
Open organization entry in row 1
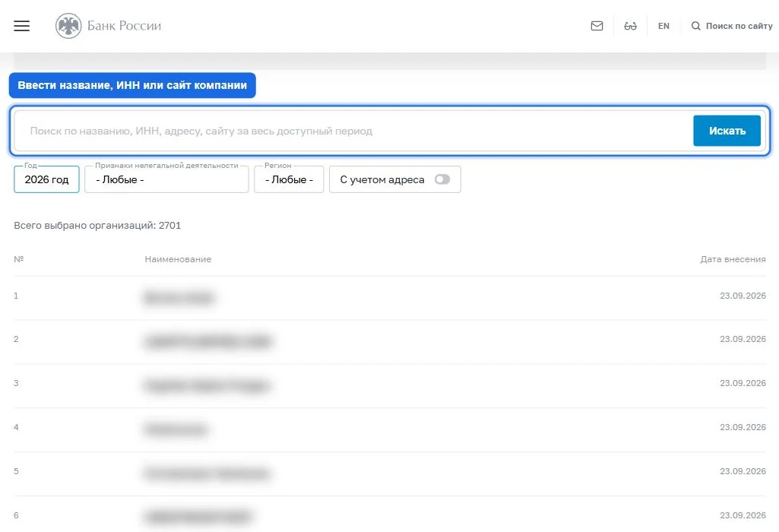(179, 298)
